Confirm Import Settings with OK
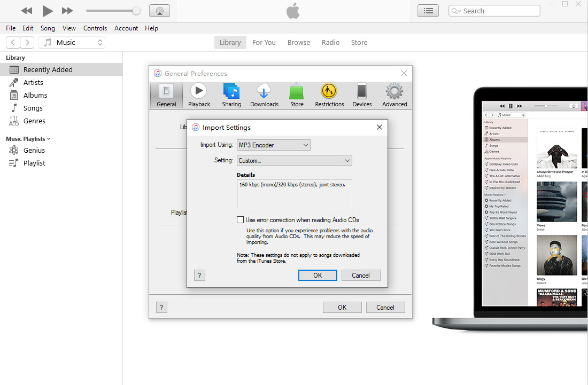This screenshot has width=588, height=385. 317,276
